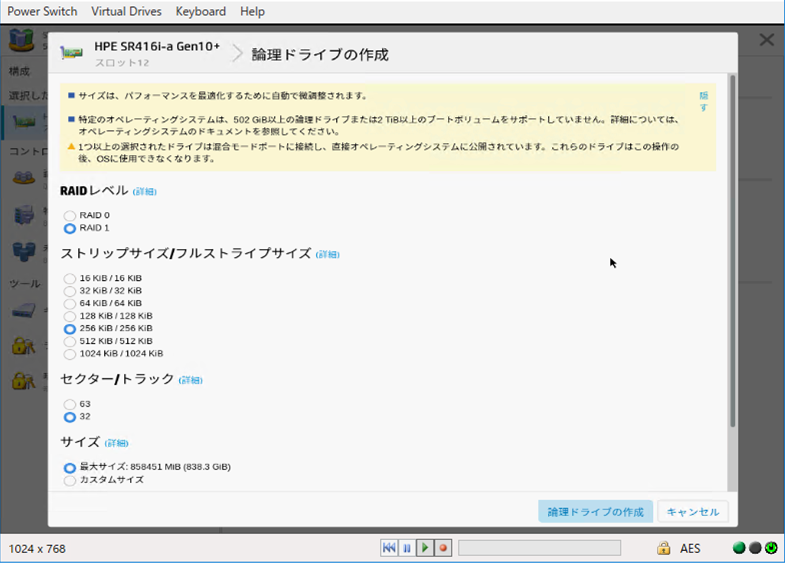The height and width of the screenshot is (563, 785).
Task: Hide the yellow notice box via 隠す link
Action: 703,102
